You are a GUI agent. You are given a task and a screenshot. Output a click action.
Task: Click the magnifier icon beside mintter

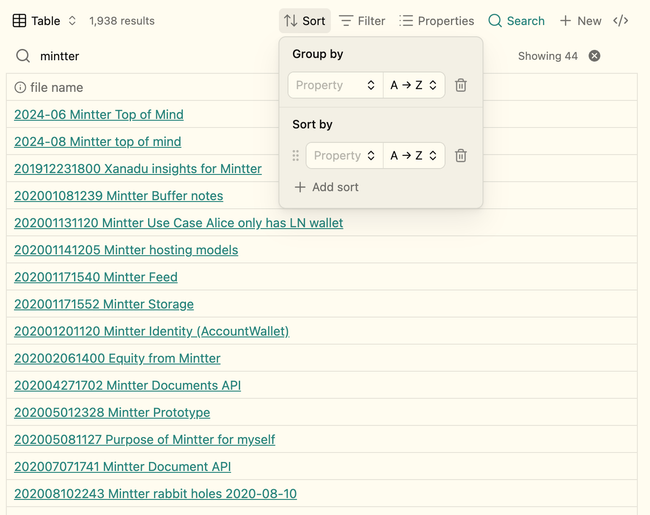(x=23, y=56)
